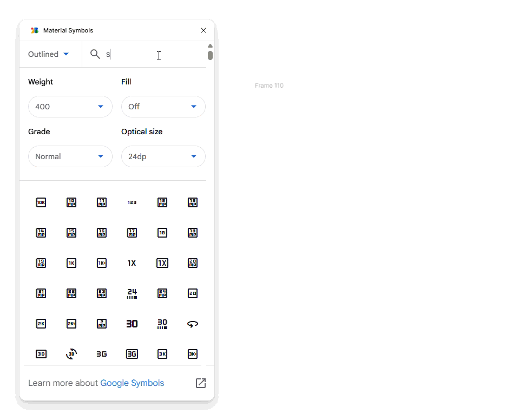Open the Fill dropdown set to Off
512x420 pixels.
pos(163,107)
